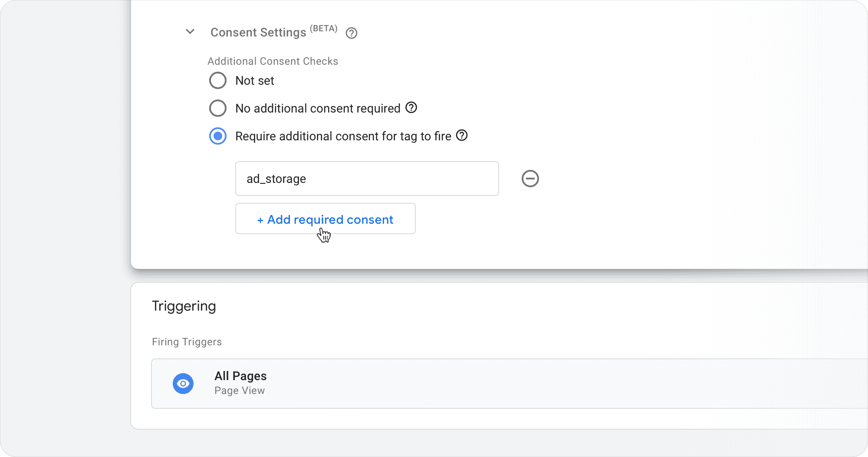
Task: Click the 'Page View' trigger type text
Action: (x=240, y=391)
